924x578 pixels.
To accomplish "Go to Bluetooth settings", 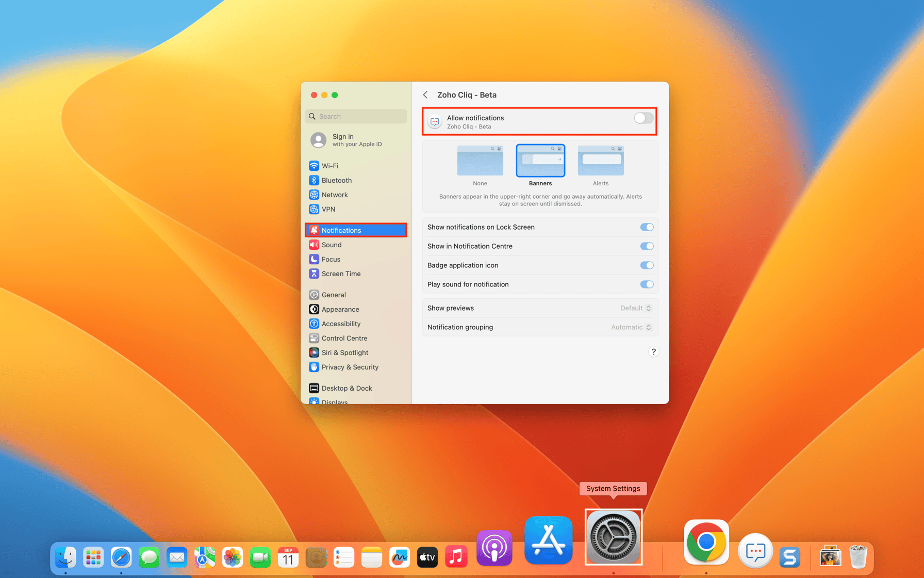I will (x=356, y=180).
